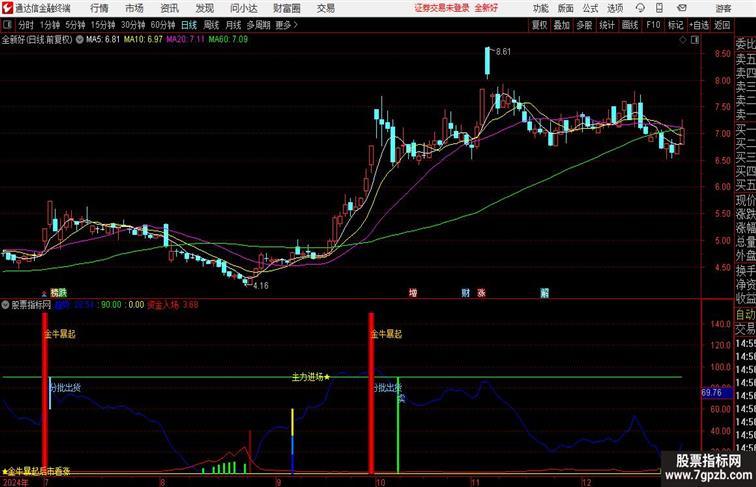Click the 自动 label in side panel

tap(745, 314)
